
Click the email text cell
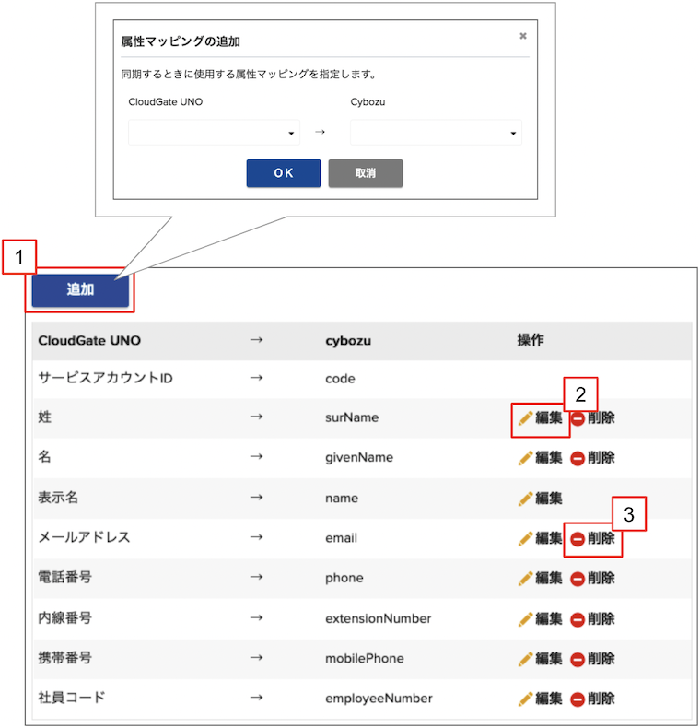click(341, 538)
